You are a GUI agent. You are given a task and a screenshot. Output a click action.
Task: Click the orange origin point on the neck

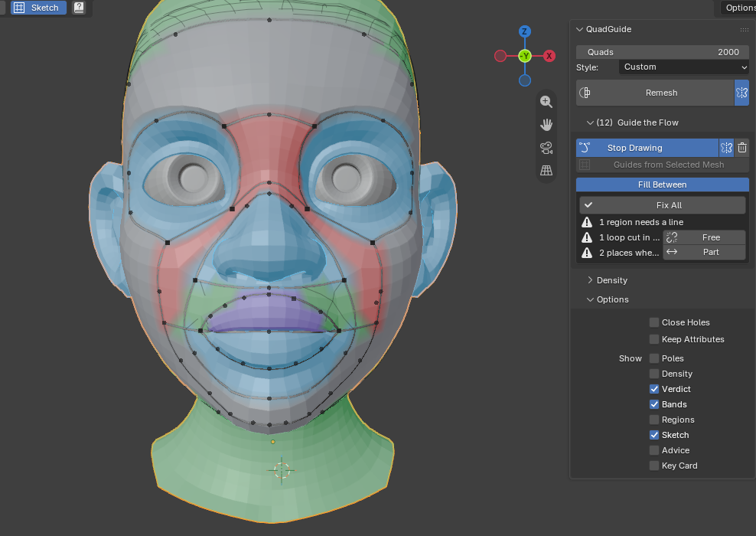273,442
